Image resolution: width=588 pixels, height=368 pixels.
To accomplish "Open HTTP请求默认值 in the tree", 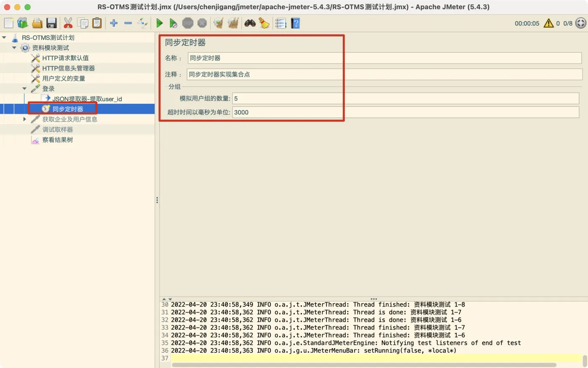I will click(66, 58).
